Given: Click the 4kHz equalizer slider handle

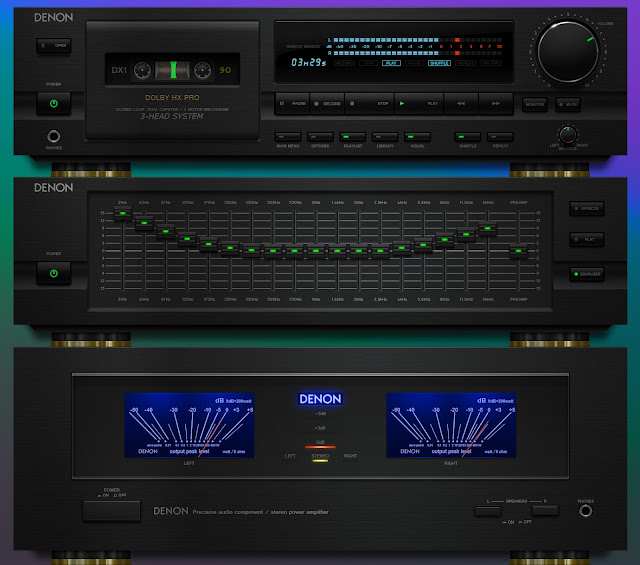Looking at the screenshot, I should click(402, 248).
